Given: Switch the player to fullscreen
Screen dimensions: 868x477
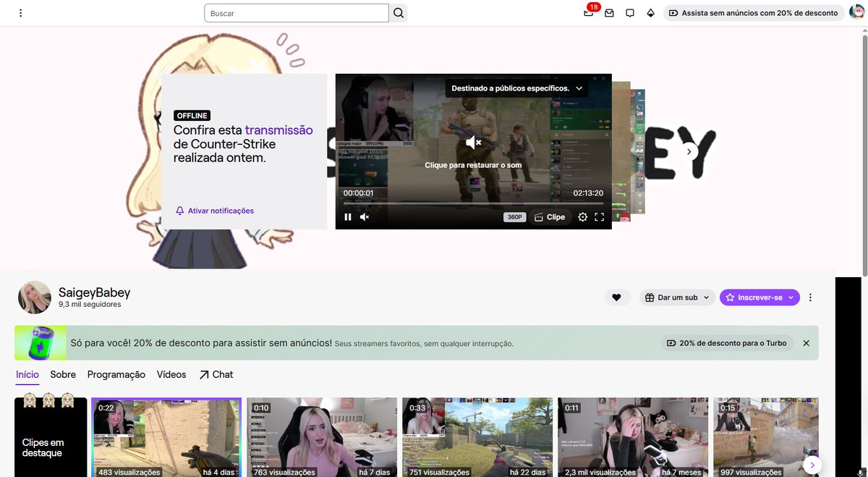Looking at the screenshot, I should (x=600, y=217).
